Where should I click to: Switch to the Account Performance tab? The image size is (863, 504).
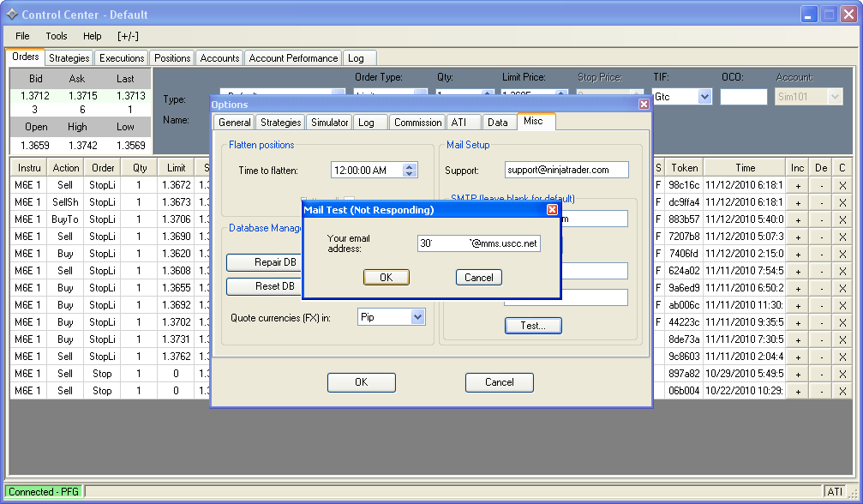coord(293,58)
